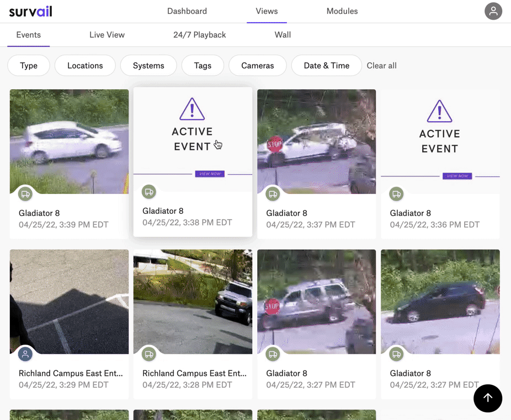Click vehicle icon on 3:39 PM event

point(25,194)
